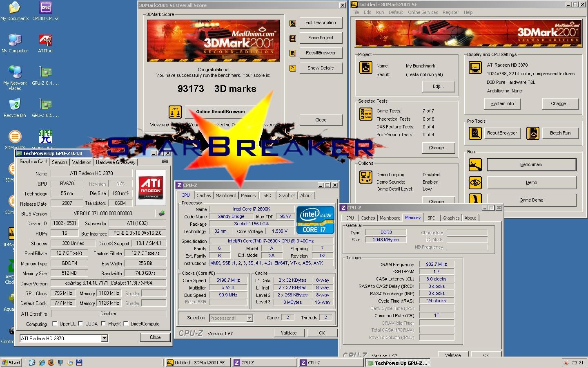Switch to Untitled 3DMark2001 SE taskbar button
The image size is (588, 368).
[x=198, y=363]
